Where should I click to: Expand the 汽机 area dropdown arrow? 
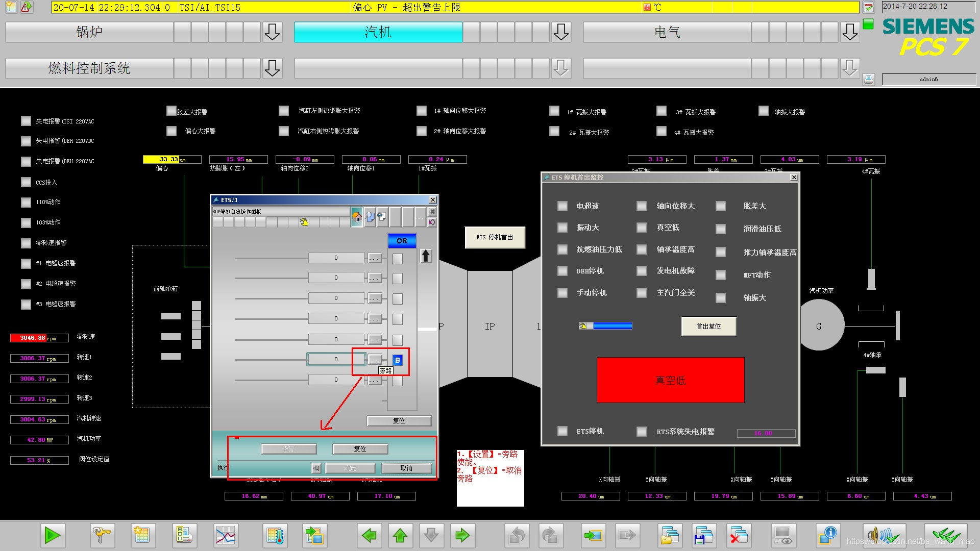(561, 32)
